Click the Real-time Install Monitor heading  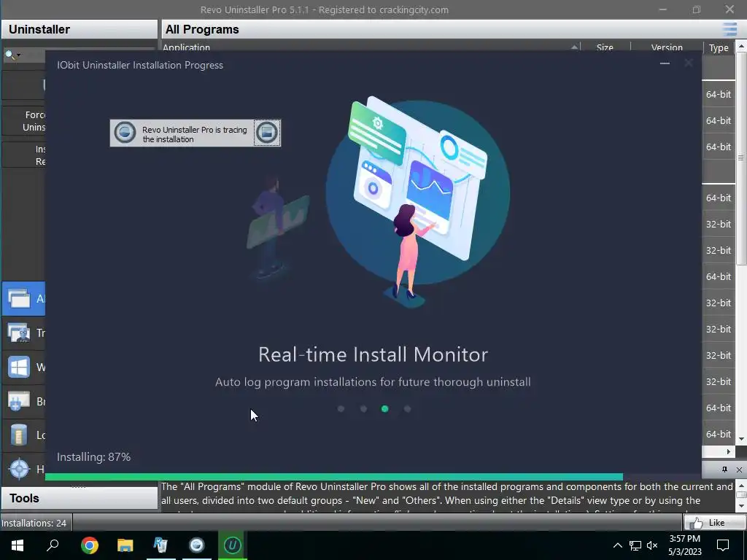(373, 354)
